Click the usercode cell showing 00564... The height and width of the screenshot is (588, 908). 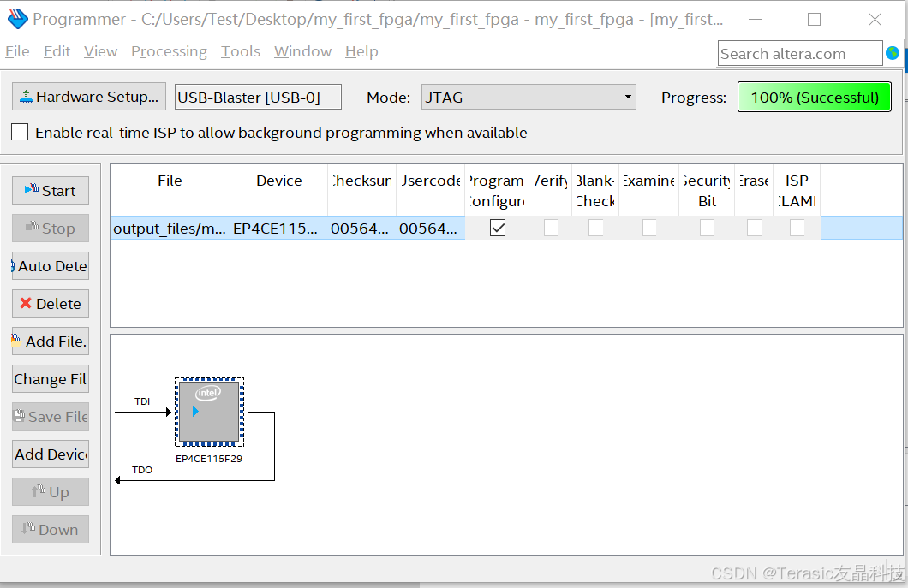click(430, 228)
